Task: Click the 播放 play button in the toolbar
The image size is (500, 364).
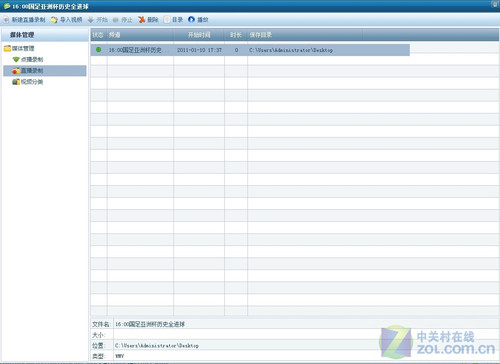Action: point(198,20)
